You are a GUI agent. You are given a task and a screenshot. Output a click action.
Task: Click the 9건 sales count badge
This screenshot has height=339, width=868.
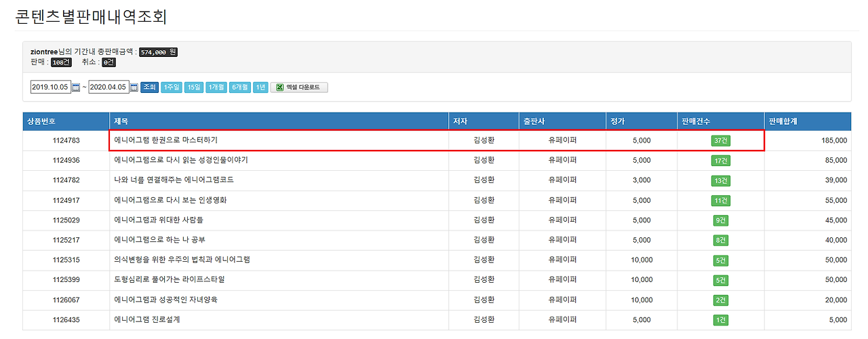[x=720, y=220]
